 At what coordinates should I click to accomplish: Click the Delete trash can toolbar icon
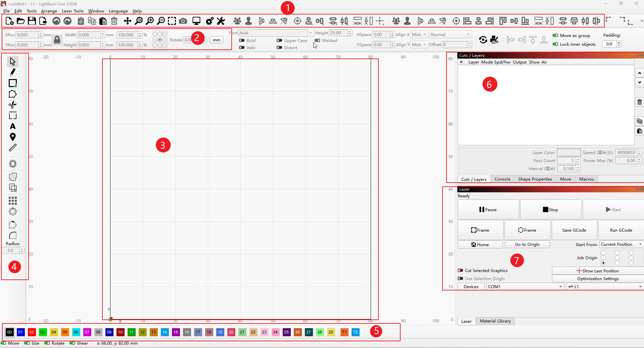(114, 21)
